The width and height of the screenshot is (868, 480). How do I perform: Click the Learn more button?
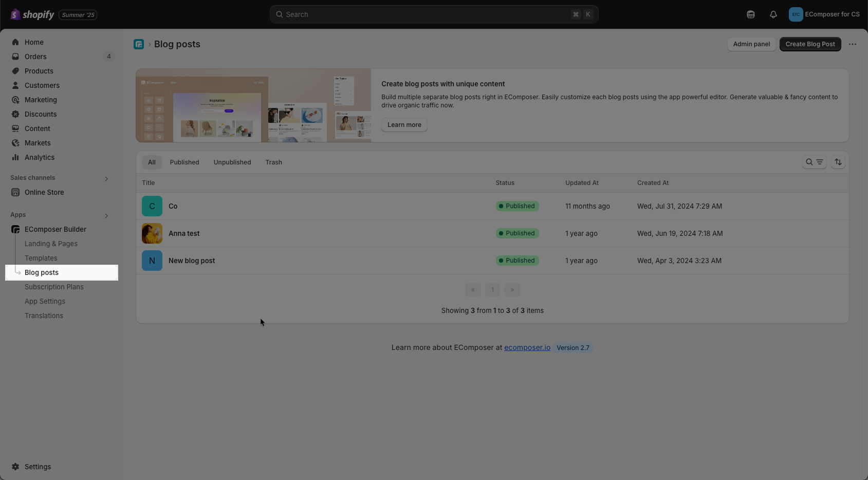click(404, 125)
